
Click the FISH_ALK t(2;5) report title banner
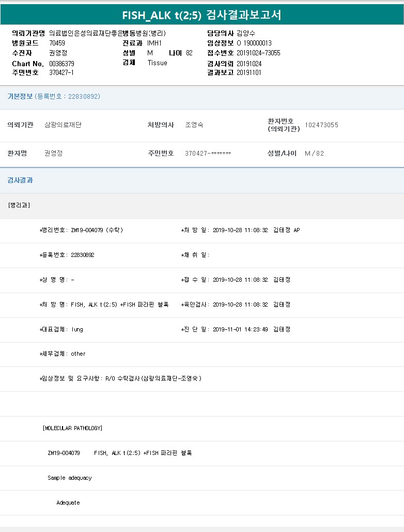click(x=201, y=14)
